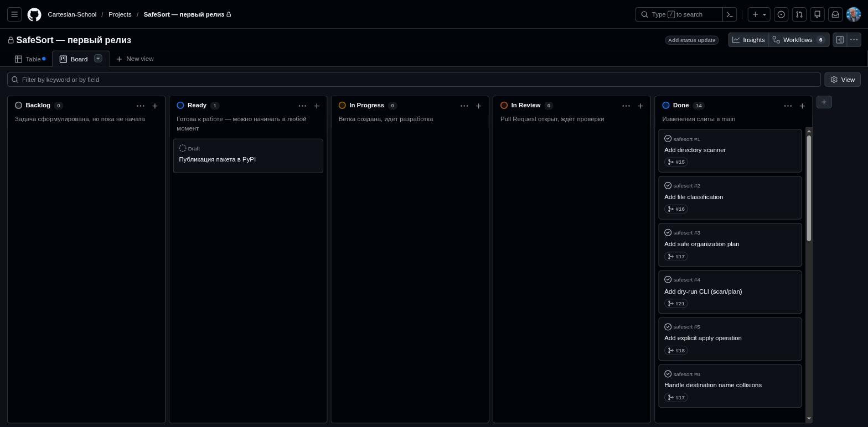Add a new column to the board

tap(824, 102)
